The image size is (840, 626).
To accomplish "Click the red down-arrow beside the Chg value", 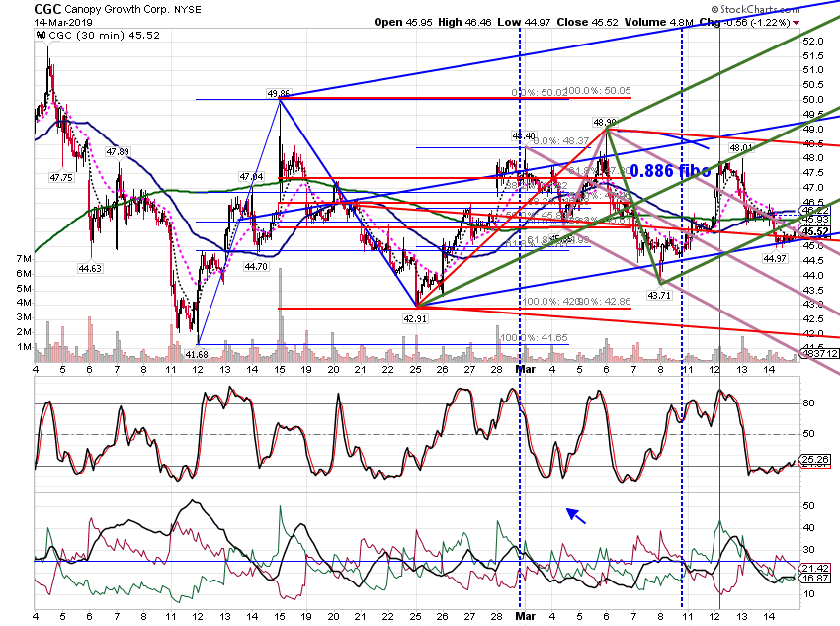I will (797, 23).
